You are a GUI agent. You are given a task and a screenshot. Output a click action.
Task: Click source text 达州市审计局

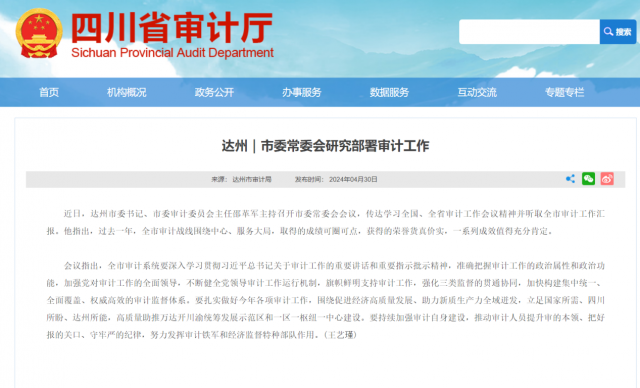(x=252, y=180)
